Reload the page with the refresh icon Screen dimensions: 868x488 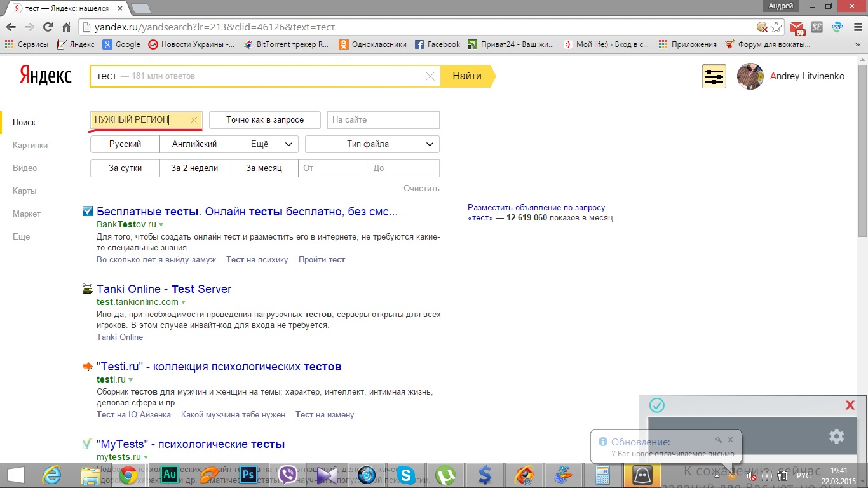coord(48,27)
